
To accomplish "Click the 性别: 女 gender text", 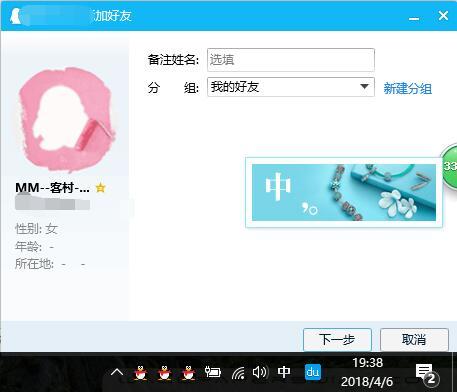I will click(x=36, y=229).
